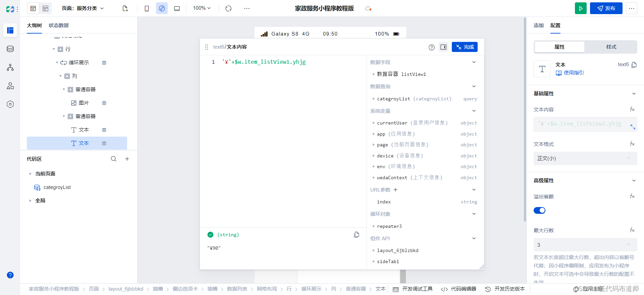The height and width of the screenshot is (295, 644).
Task: Open the outline tree layout icon in toolbar
Action: point(33,8)
